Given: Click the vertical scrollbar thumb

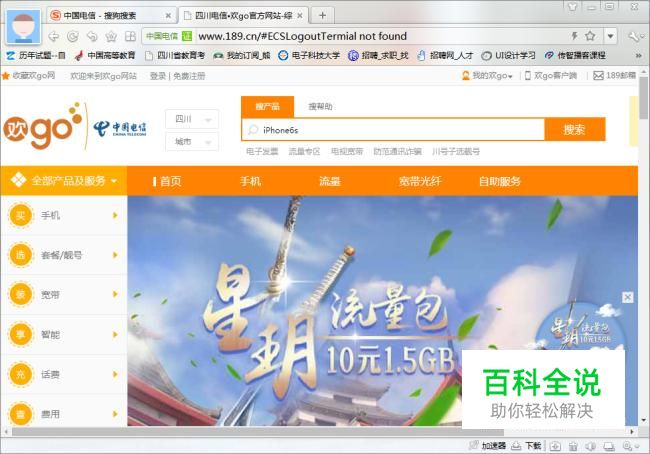Looking at the screenshot, I should (x=643, y=97).
